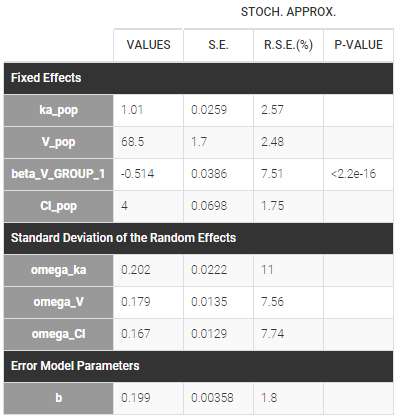Click the STOCH. APPROX. heading

tap(288, 12)
